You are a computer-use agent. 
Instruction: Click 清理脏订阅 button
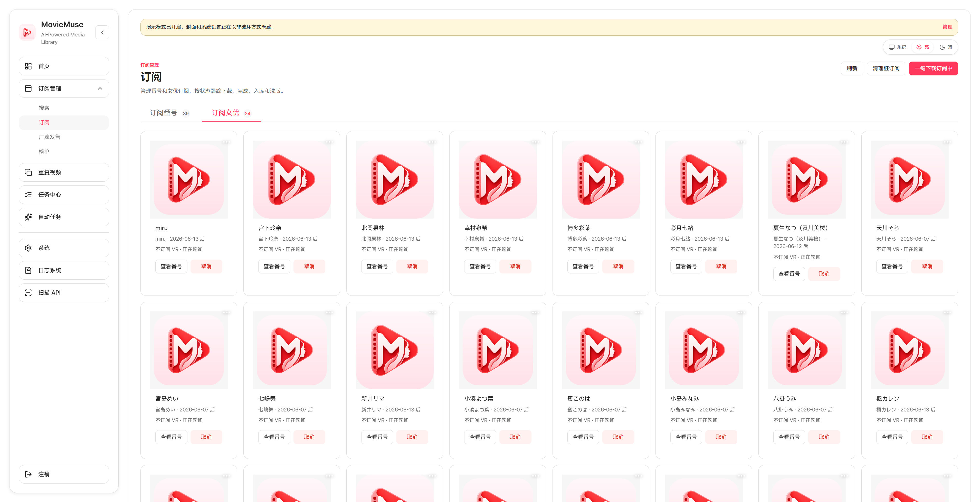pos(886,68)
